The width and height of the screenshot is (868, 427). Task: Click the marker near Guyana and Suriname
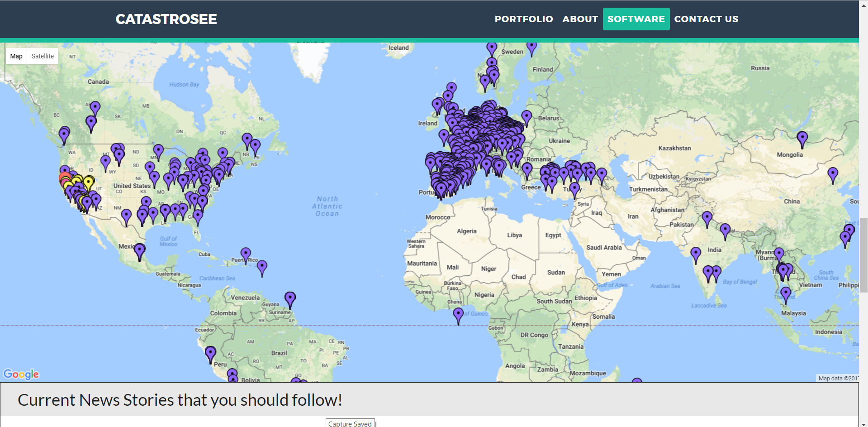click(x=290, y=300)
